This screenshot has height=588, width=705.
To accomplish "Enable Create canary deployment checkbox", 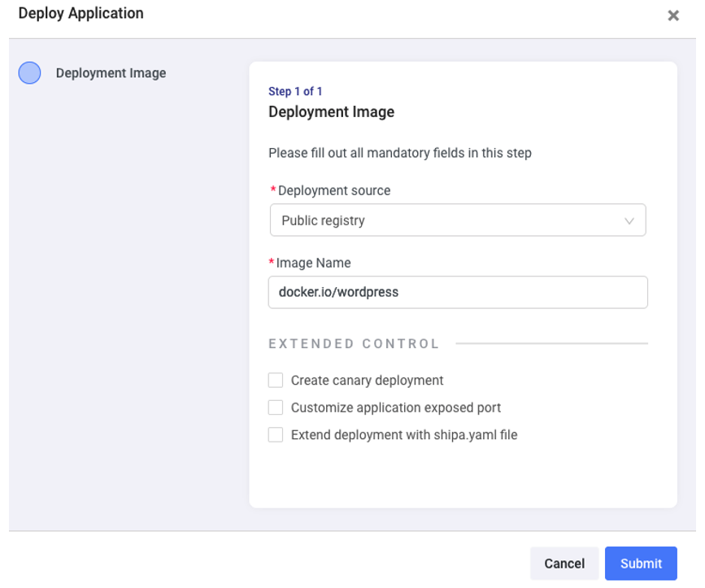I will pyautogui.click(x=276, y=380).
